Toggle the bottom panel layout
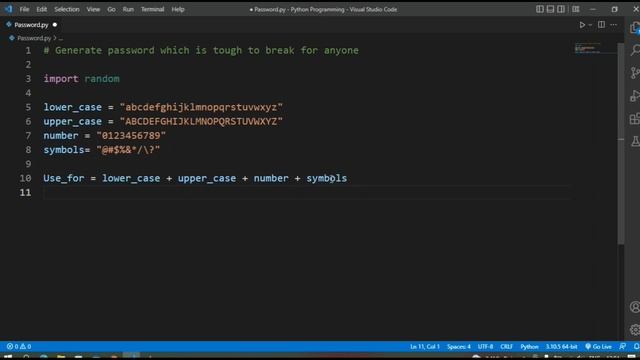This screenshot has height=360, width=640. click(550, 9)
